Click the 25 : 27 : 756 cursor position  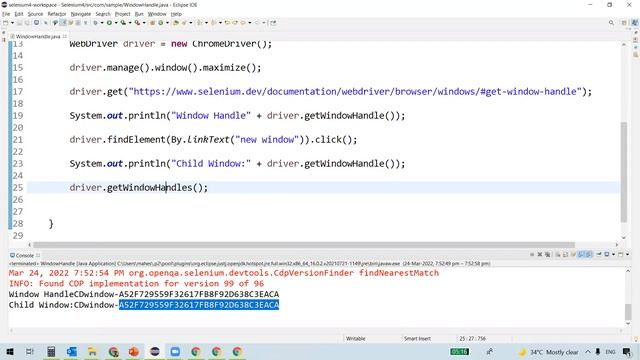[x=472, y=338]
